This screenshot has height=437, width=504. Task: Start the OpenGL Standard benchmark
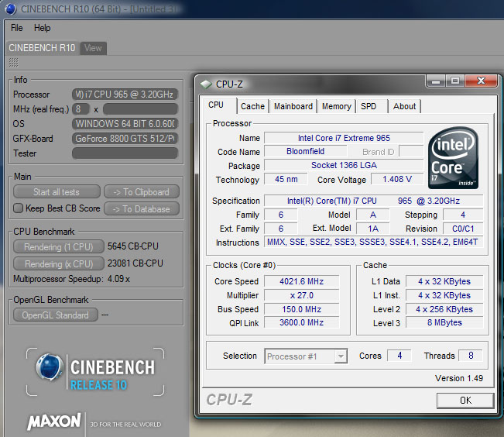pyautogui.click(x=56, y=315)
